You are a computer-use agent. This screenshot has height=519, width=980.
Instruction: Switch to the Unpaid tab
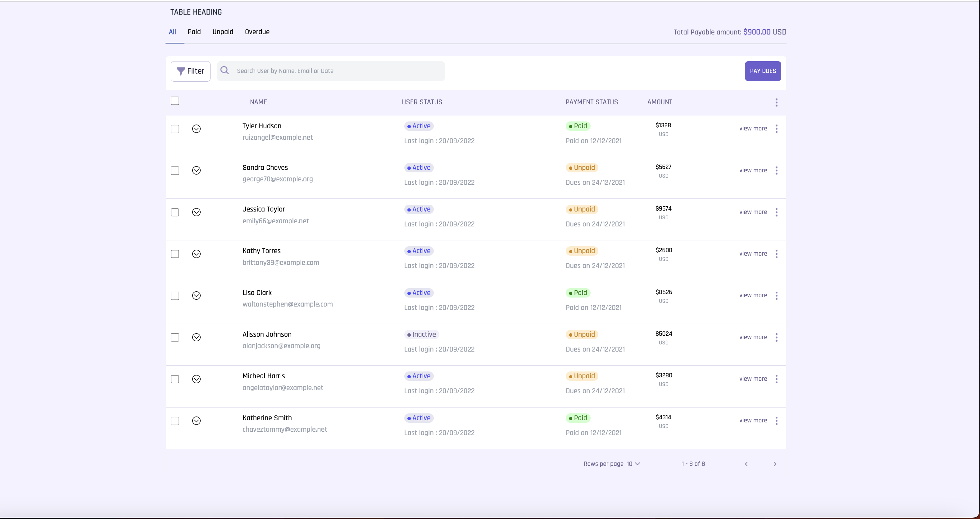coord(223,32)
